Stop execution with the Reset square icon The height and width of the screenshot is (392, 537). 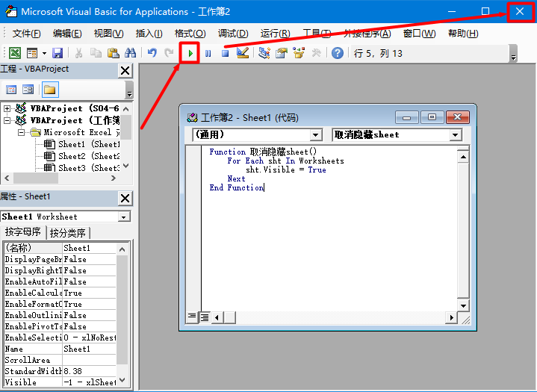coord(225,53)
